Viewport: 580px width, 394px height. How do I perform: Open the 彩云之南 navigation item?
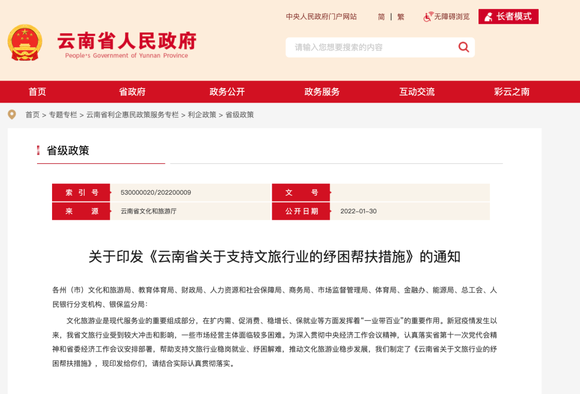[x=512, y=92]
